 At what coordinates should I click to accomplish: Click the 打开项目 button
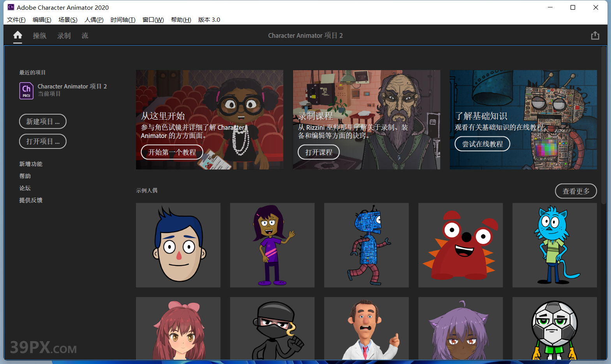coord(43,141)
